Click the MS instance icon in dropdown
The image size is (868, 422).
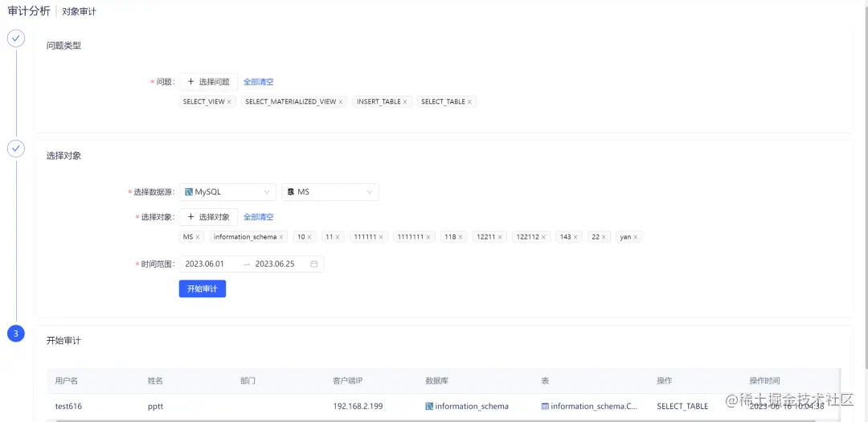pyautogui.click(x=291, y=192)
